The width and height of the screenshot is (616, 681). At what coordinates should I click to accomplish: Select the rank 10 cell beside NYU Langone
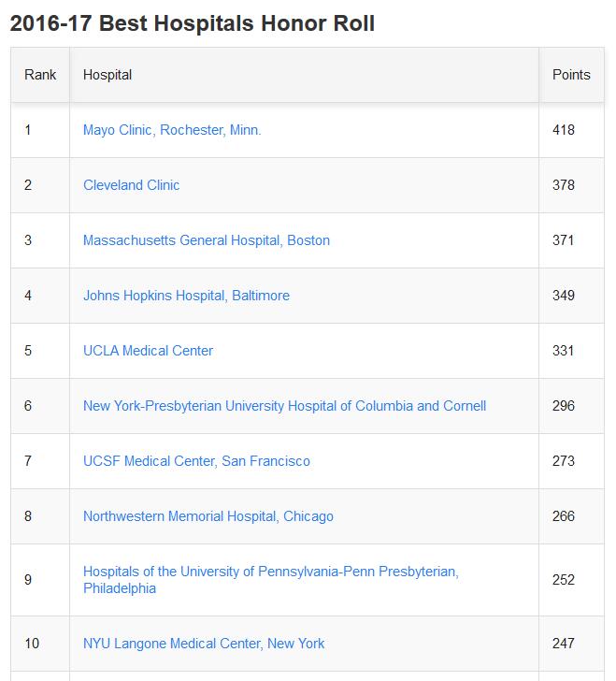point(32,644)
